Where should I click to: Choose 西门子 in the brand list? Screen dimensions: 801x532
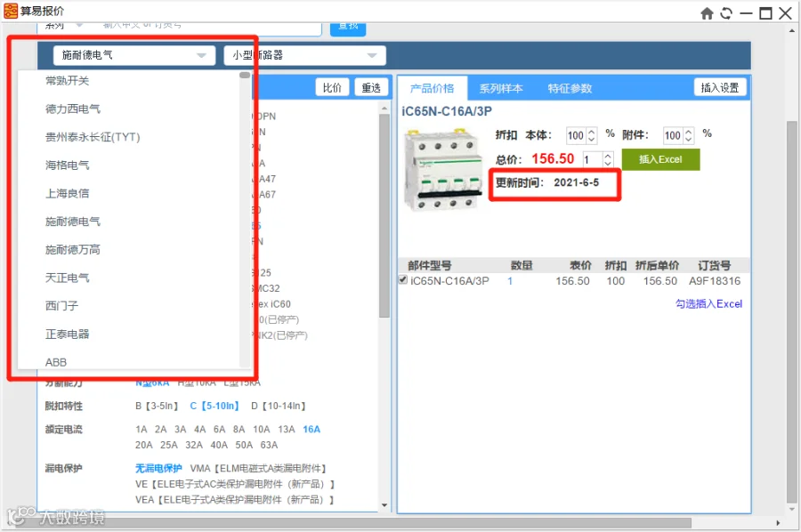61,305
